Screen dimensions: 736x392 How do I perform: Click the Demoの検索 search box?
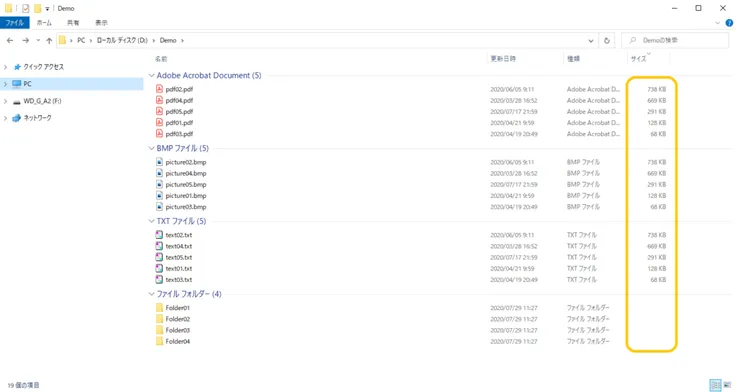click(x=675, y=40)
